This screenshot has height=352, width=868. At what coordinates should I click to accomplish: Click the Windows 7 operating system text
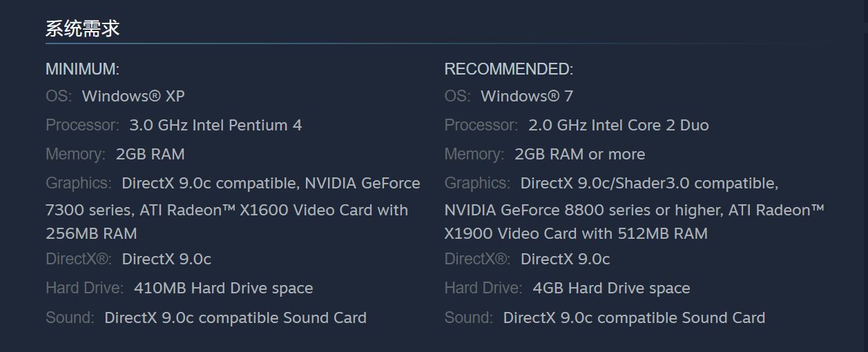(527, 96)
